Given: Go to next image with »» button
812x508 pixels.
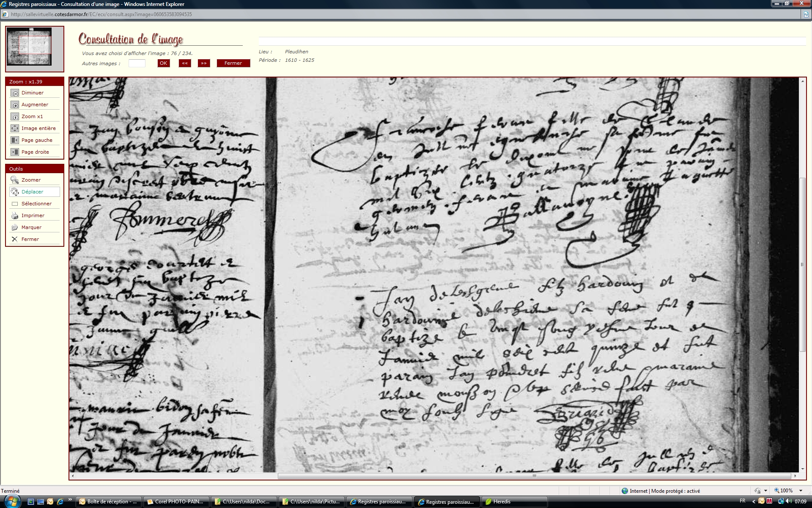Looking at the screenshot, I should coord(204,63).
